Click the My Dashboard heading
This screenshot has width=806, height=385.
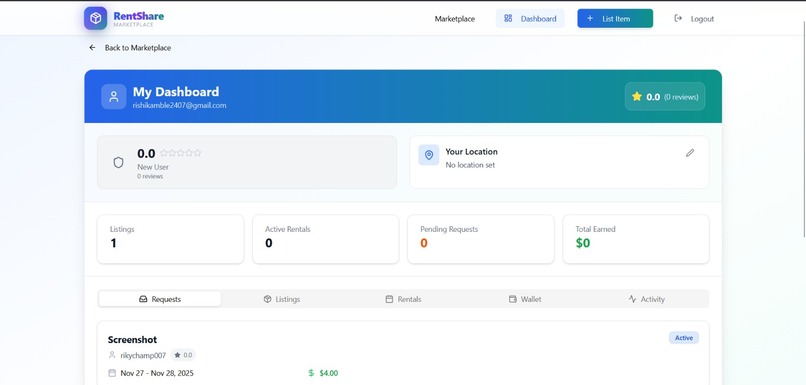click(176, 92)
